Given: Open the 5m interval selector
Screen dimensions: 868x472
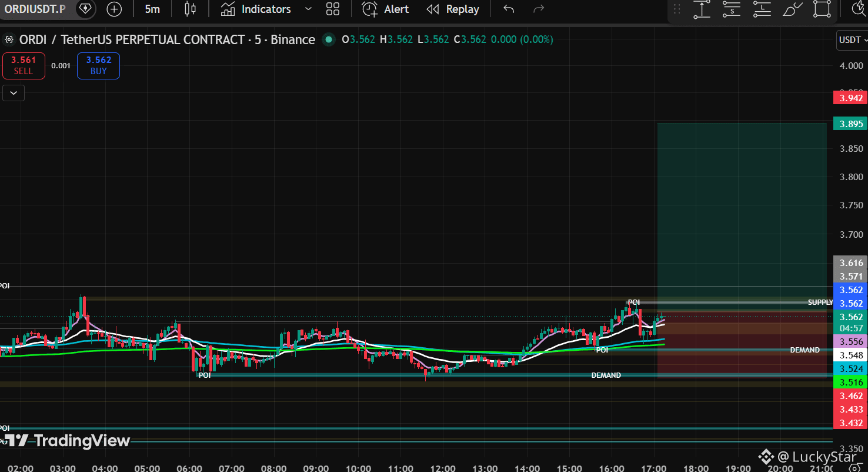Looking at the screenshot, I should tap(152, 9).
